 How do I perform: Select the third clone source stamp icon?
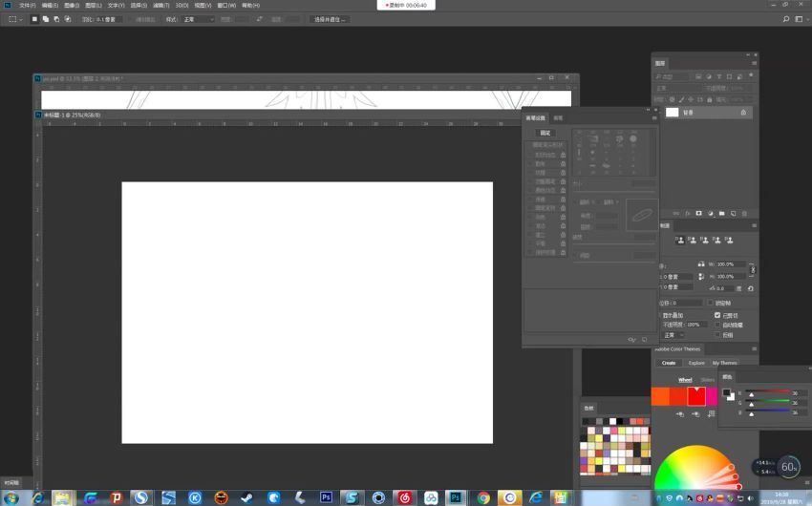704,240
